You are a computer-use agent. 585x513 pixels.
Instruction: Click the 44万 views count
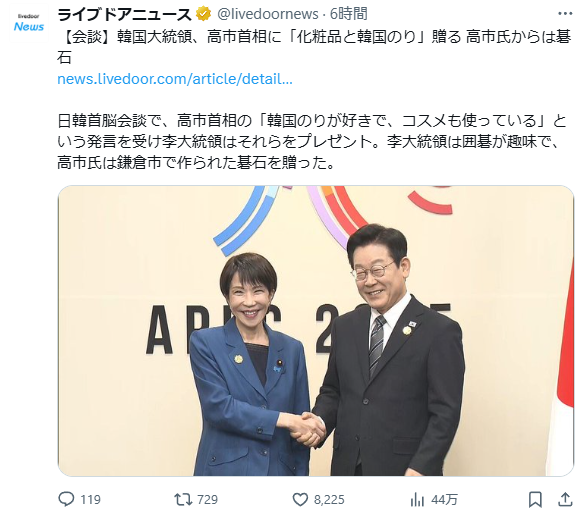[x=444, y=500]
